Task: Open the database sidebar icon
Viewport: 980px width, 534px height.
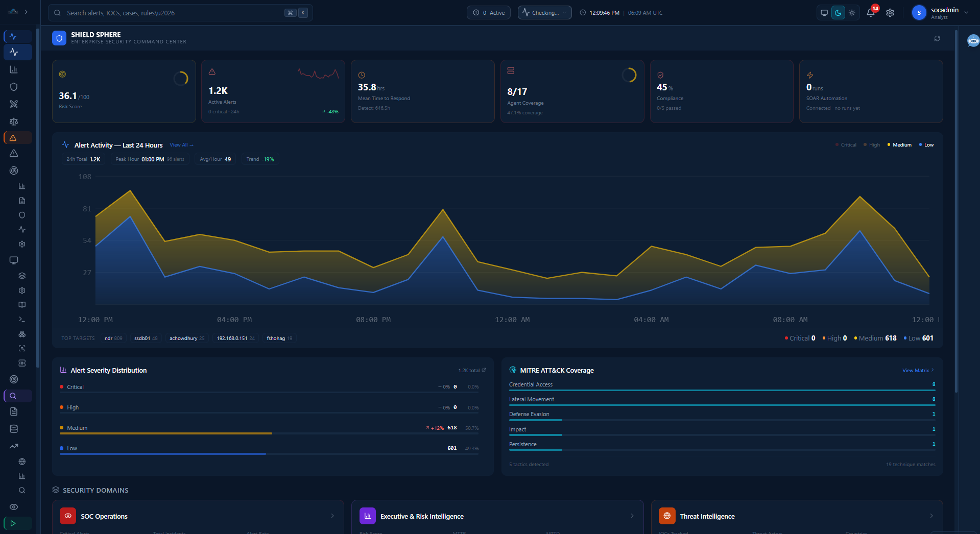Action: 14,429
